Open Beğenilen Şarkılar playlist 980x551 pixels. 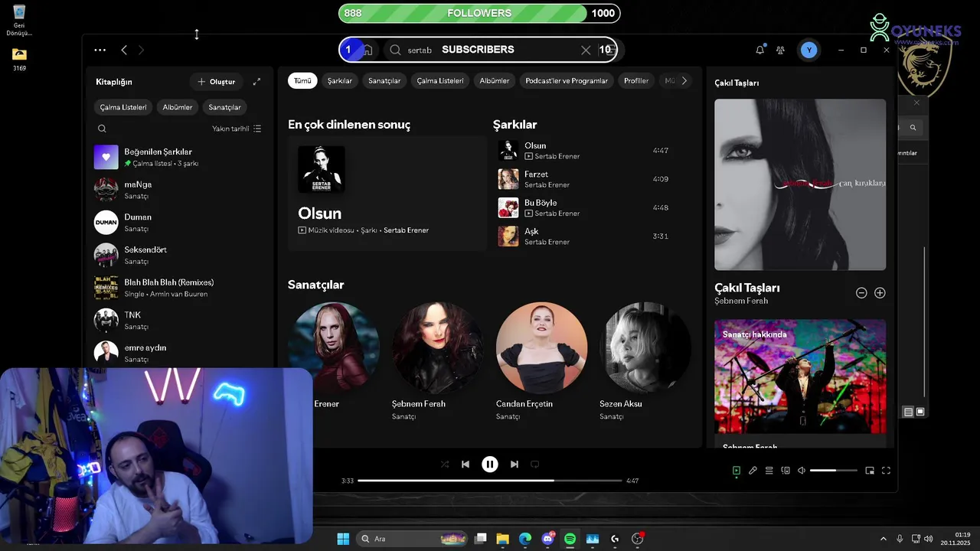[180, 157]
